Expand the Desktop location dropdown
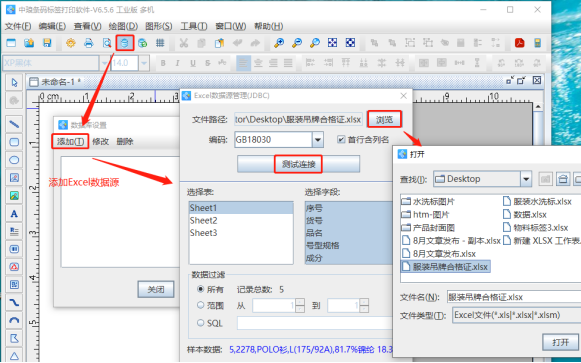 tap(526, 179)
